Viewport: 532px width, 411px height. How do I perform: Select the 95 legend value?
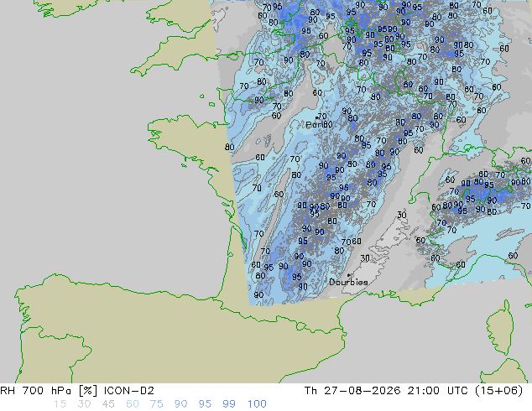[x=205, y=404]
